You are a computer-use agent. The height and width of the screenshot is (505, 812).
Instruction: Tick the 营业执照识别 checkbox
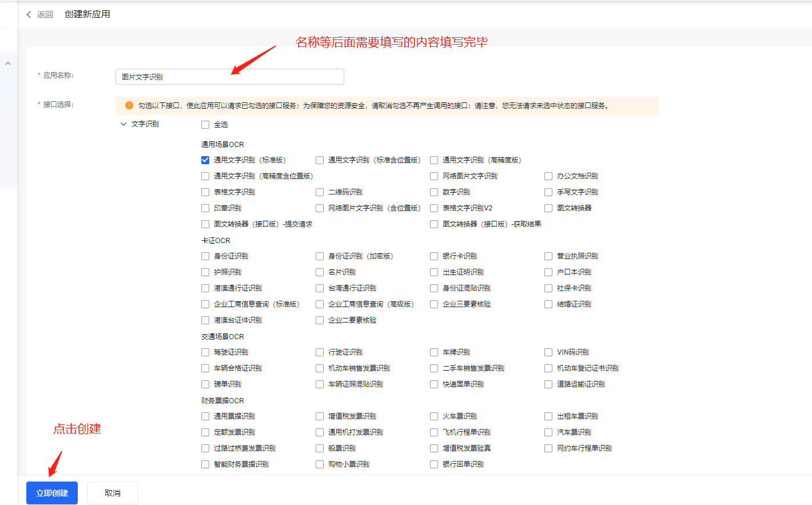[548, 256]
